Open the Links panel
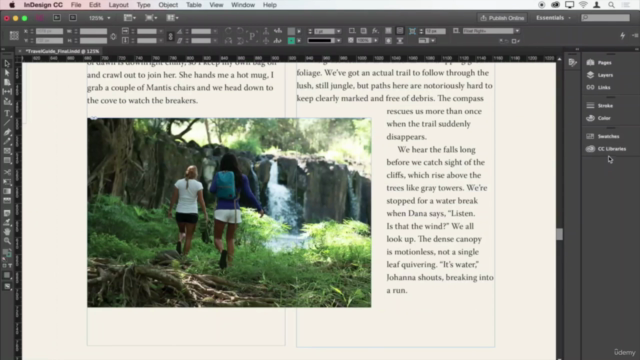The width and height of the screenshot is (640, 360). [605, 87]
